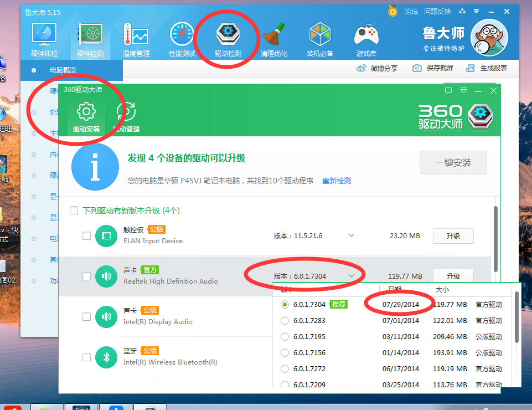
Task: Click the Intel Display Audio speaker icon
Action: point(106,316)
